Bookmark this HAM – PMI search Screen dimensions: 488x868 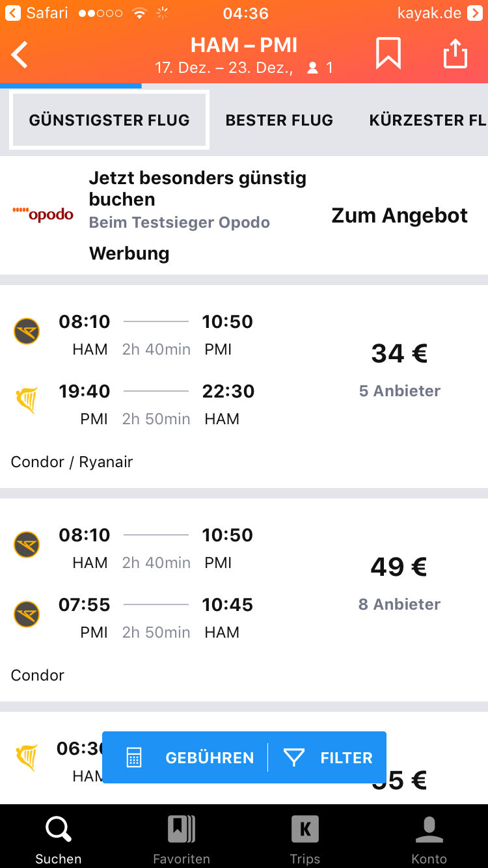[x=388, y=53]
